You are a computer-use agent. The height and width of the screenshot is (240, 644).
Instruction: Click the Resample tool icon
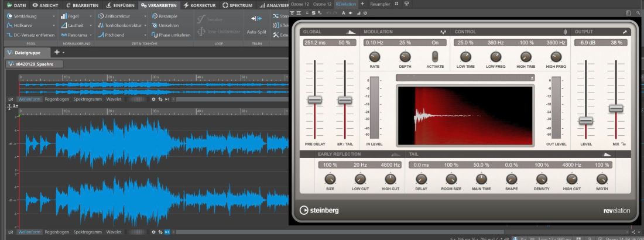(155, 16)
